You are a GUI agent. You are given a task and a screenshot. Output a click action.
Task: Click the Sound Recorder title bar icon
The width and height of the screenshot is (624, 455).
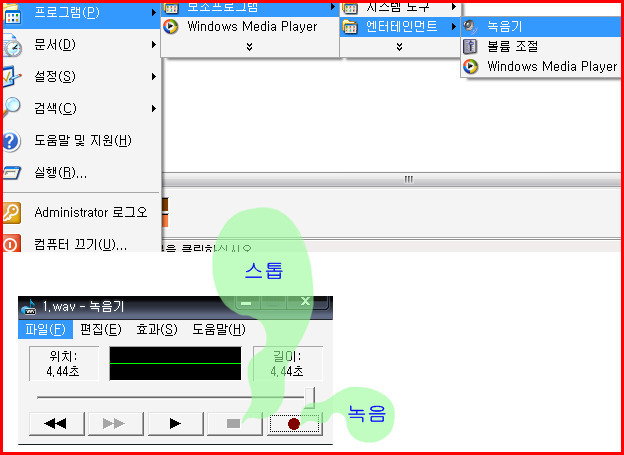pyautogui.click(x=29, y=306)
